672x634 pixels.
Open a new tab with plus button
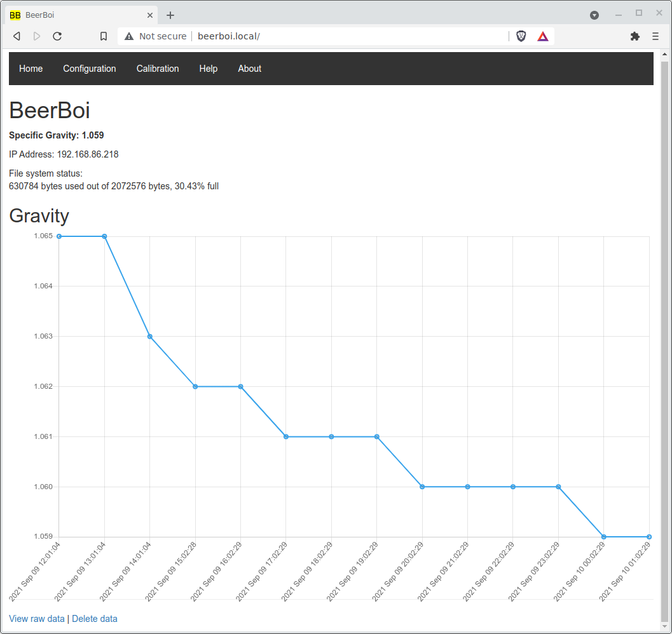170,15
